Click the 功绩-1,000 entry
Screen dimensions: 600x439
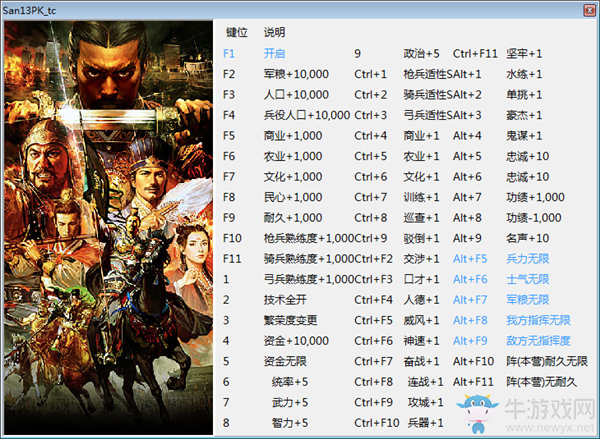tap(534, 218)
